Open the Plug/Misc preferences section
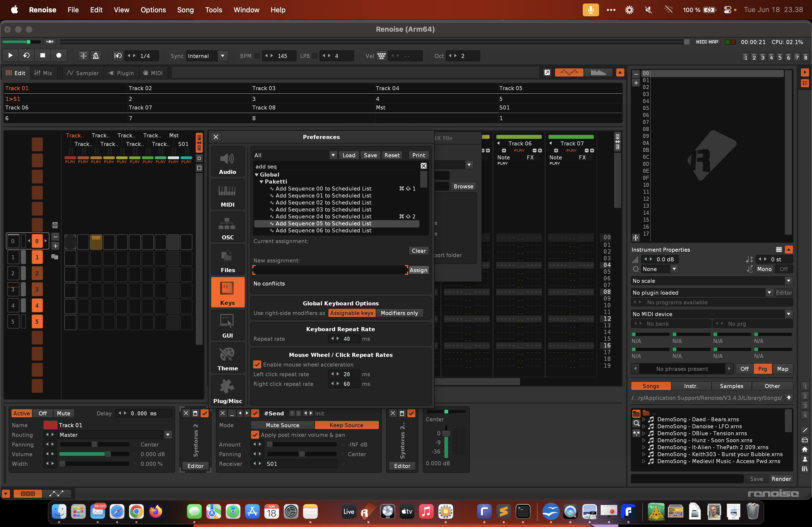 227,392
